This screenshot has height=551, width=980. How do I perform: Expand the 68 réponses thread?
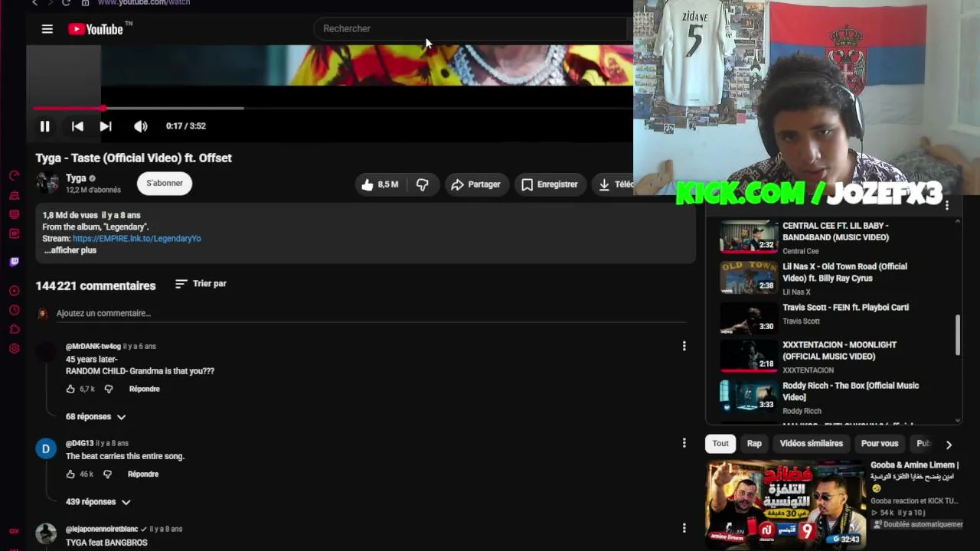(96, 417)
